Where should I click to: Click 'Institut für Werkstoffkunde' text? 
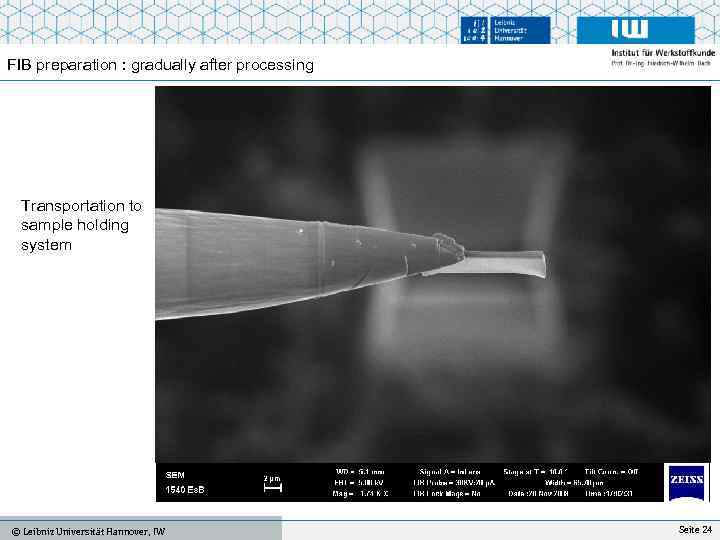point(663,53)
